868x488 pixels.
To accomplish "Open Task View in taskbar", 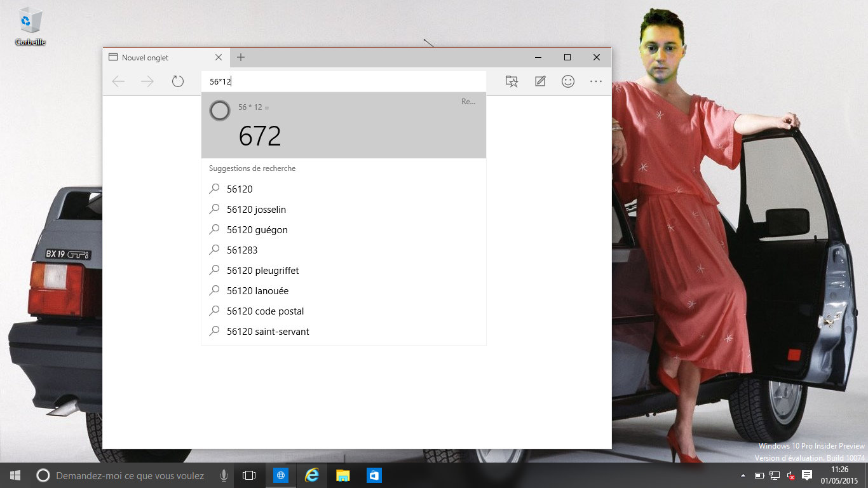I will (249, 475).
